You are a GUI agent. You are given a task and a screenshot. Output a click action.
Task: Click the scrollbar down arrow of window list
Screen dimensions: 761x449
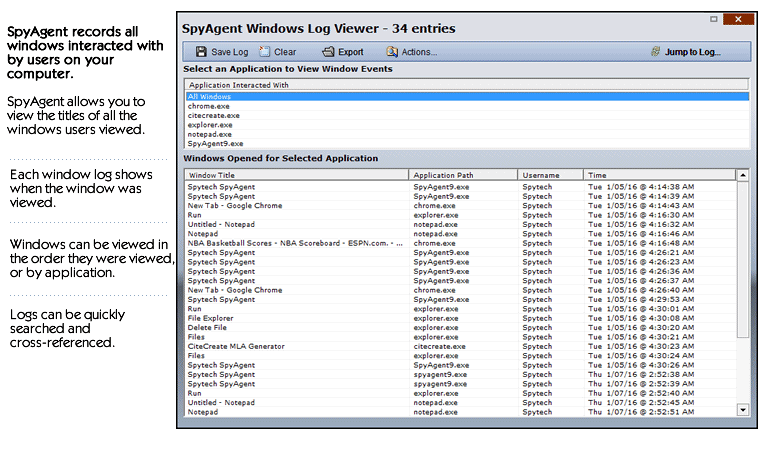(x=743, y=410)
